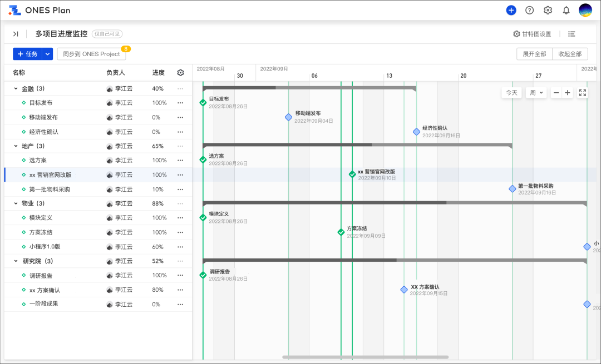Open global settings gear in header
Screen dimensions: 601x364
coord(548,11)
